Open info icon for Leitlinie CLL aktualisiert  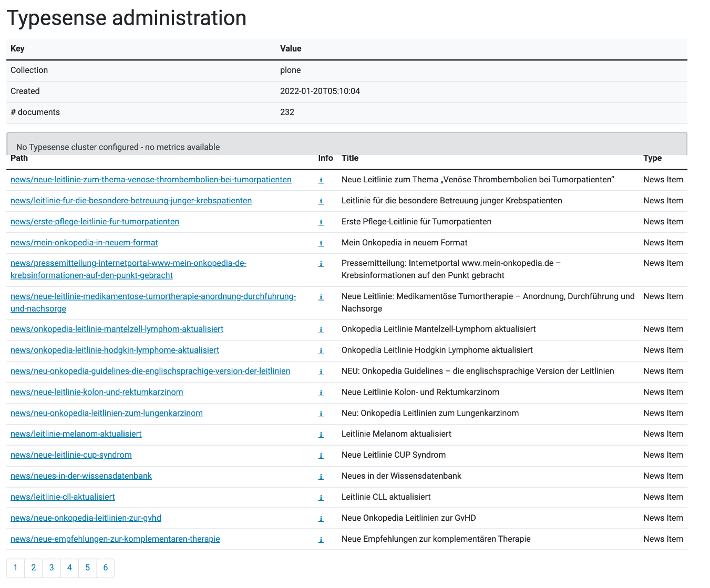click(x=321, y=498)
